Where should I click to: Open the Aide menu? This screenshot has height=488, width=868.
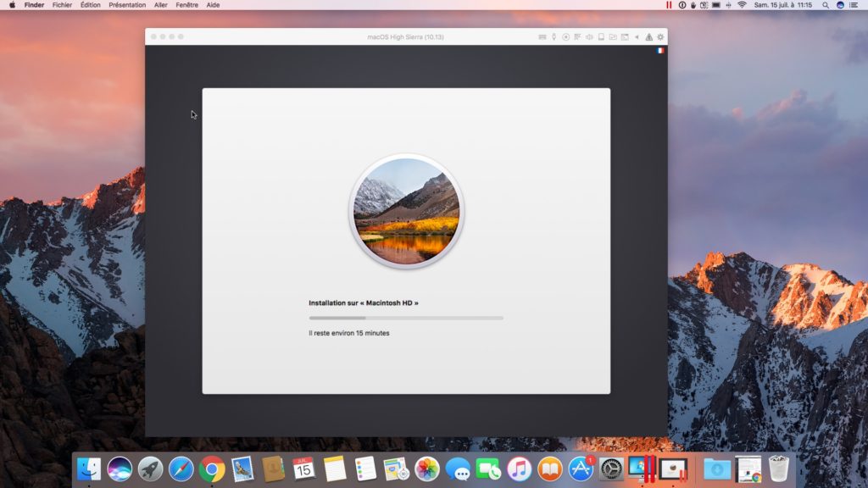point(213,5)
